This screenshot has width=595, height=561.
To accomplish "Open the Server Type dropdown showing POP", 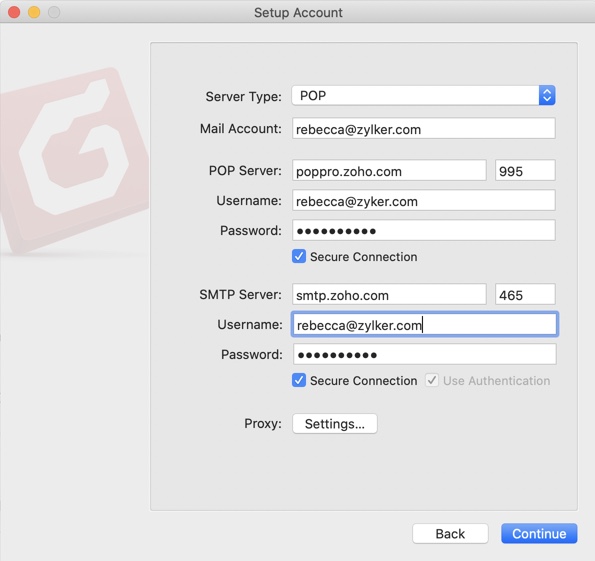I will click(x=423, y=95).
